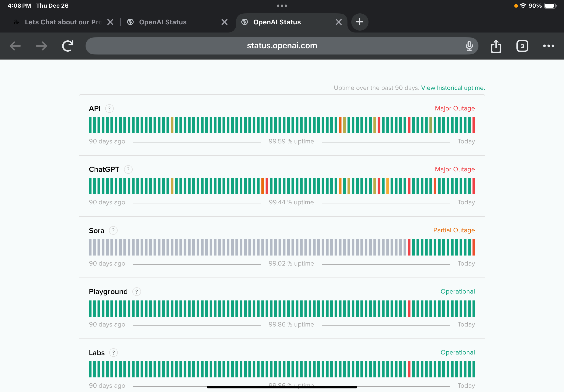The height and width of the screenshot is (392, 564).
Task: Click the Sora question mark help icon
Action: point(113,230)
